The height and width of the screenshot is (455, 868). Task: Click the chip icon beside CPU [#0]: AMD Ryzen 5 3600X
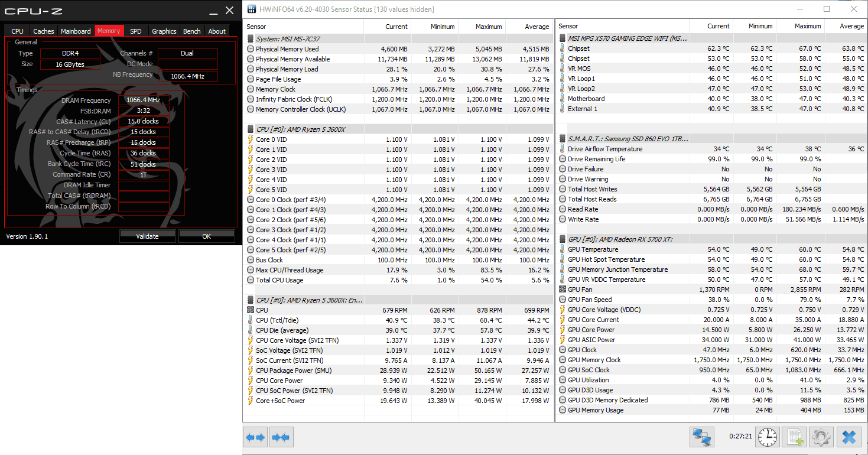pos(251,129)
